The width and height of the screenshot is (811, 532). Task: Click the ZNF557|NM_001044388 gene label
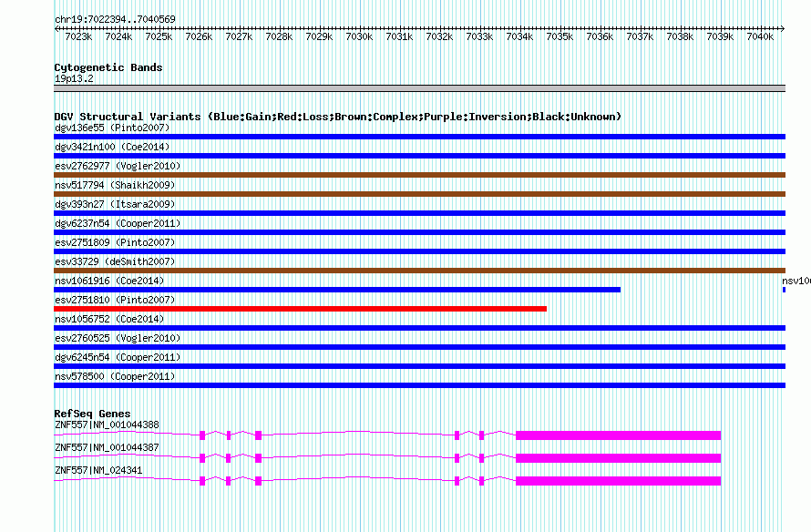pos(107,425)
